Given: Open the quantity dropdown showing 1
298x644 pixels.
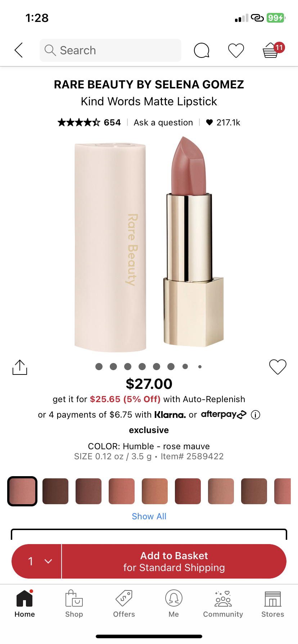Looking at the screenshot, I should point(37,561).
